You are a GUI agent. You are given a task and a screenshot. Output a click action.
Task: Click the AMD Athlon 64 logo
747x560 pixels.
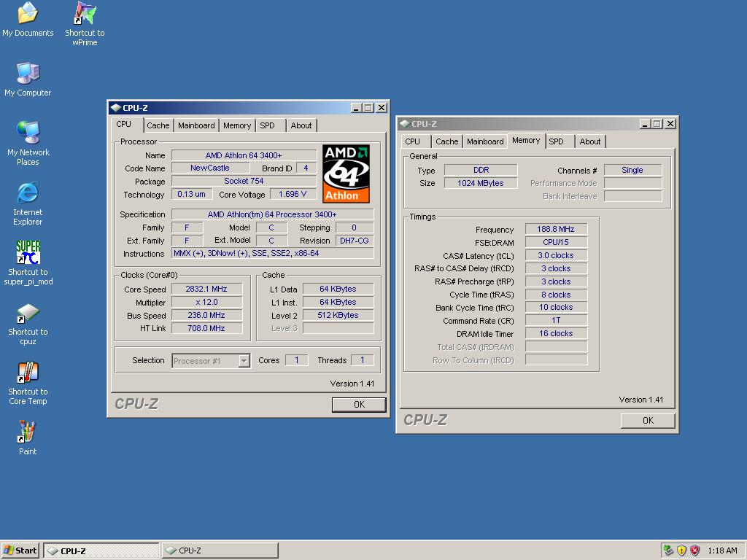(346, 174)
